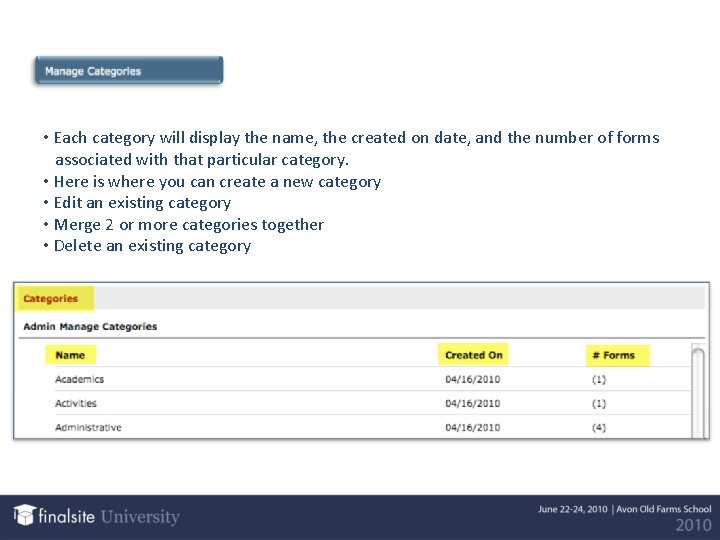The image size is (720, 540).
Task: Click the Activities forms count (1)
Action: (x=599, y=403)
